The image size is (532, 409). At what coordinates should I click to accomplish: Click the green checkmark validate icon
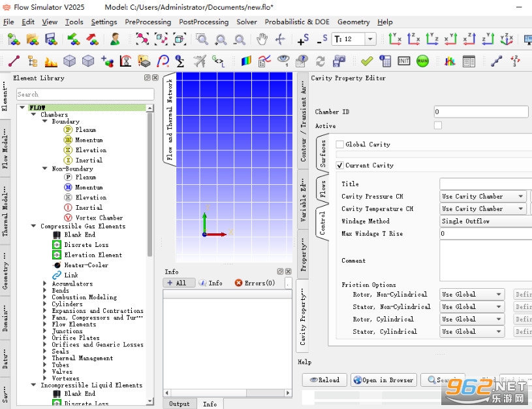click(x=367, y=61)
